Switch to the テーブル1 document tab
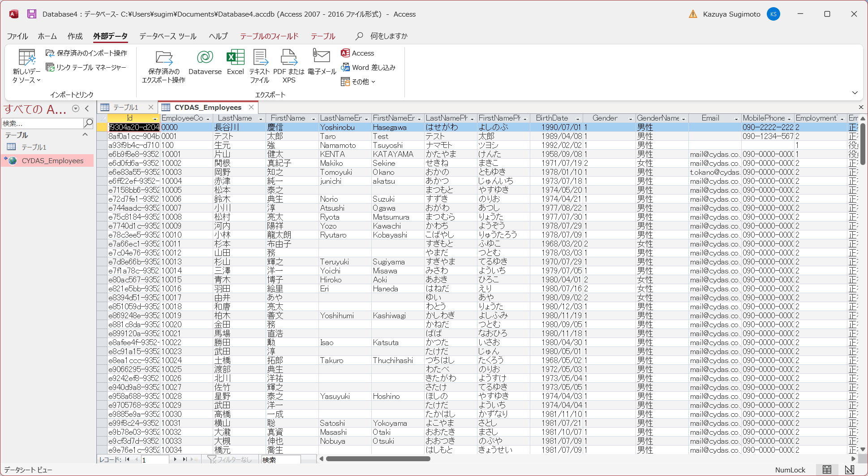 [x=125, y=108]
